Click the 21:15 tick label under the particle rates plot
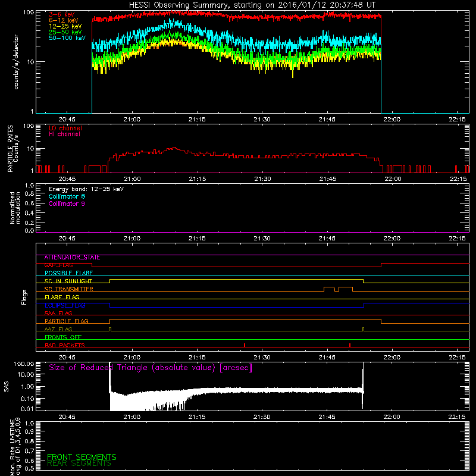This screenshot has width=476, height=476. click(198, 179)
